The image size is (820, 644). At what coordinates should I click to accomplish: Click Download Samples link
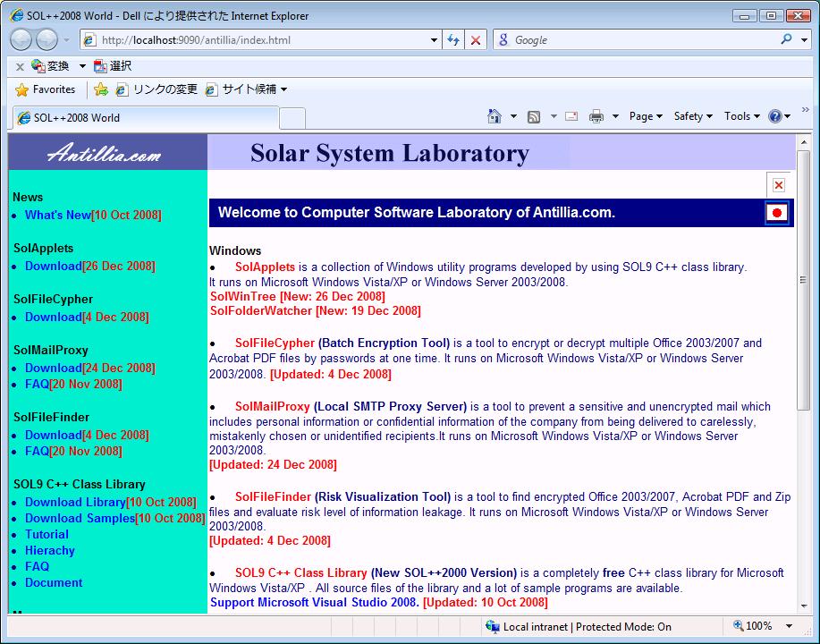click(x=80, y=519)
